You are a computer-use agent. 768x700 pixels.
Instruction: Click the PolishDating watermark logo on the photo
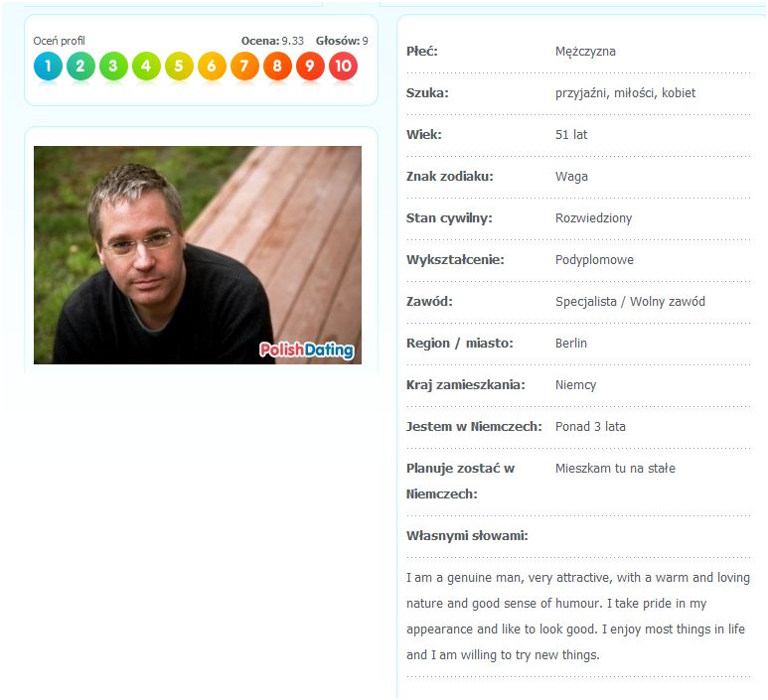307,350
